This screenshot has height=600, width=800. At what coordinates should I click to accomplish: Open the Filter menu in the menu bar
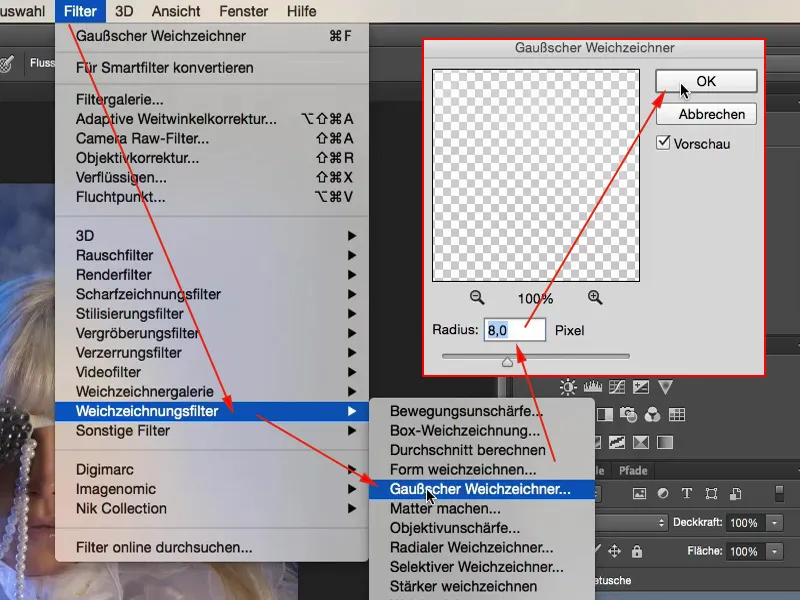[80, 11]
